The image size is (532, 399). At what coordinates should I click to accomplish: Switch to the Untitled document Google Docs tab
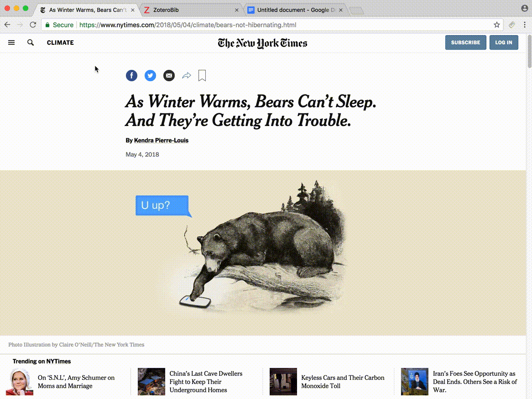[292, 9]
